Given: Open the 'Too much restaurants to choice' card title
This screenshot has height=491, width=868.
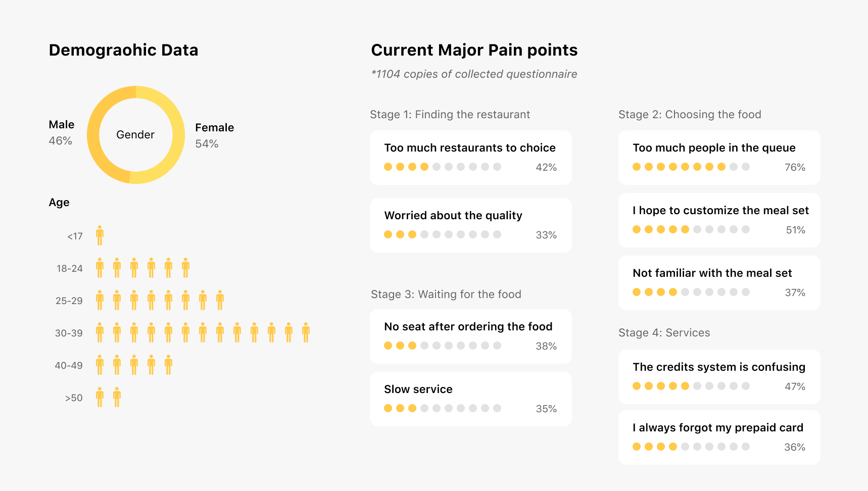Looking at the screenshot, I should [x=469, y=148].
